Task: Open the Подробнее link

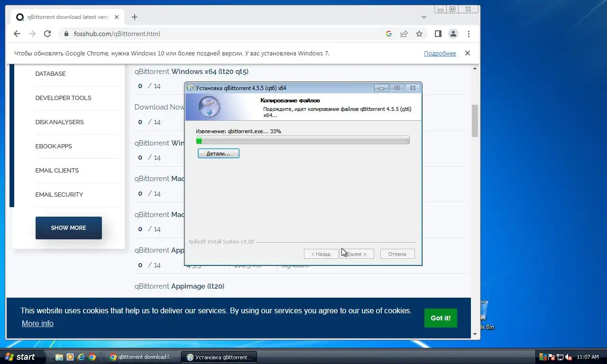Action: 440,54
